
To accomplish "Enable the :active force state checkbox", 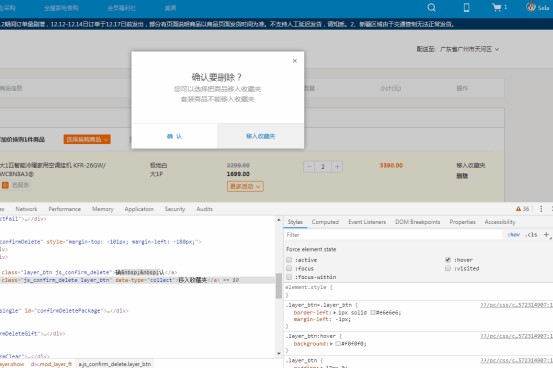I will pyautogui.click(x=289, y=260).
